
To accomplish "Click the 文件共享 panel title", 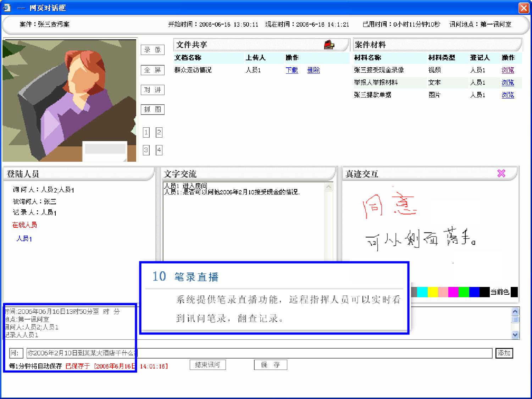I will click(x=192, y=45).
